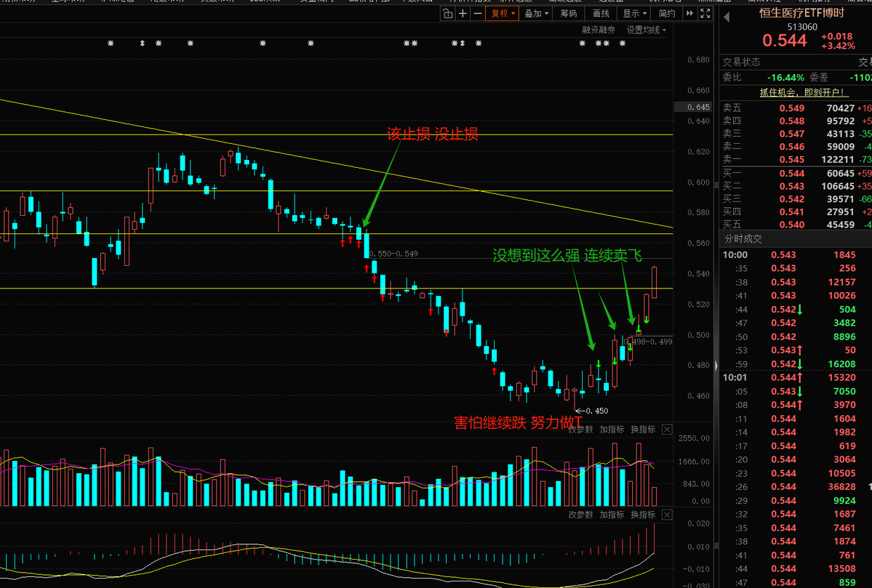Select the 卖二 ask row at 0.546
Viewport: 872px width, 588px height.
pos(796,147)
